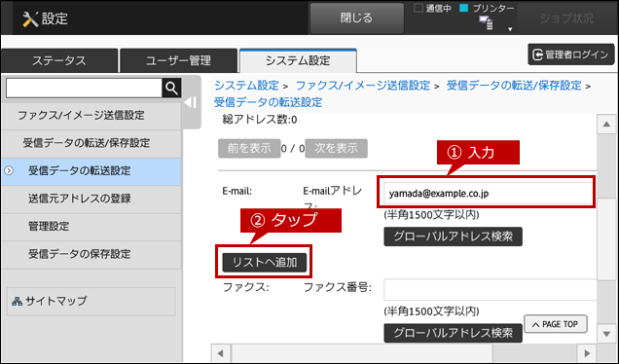619x364 pixels.
Task: Click the 前を表示 button
Action: tap(249, 149)
